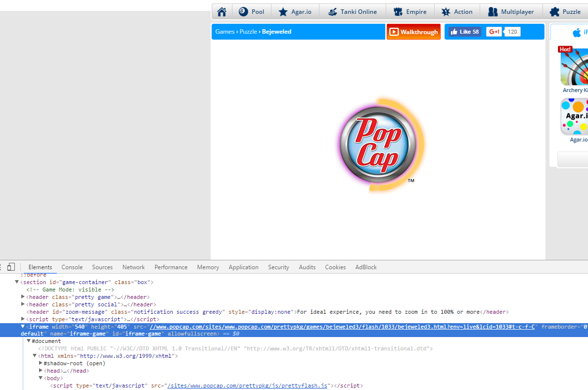
Task: Select the Elements tab
Action: point(40,267)
